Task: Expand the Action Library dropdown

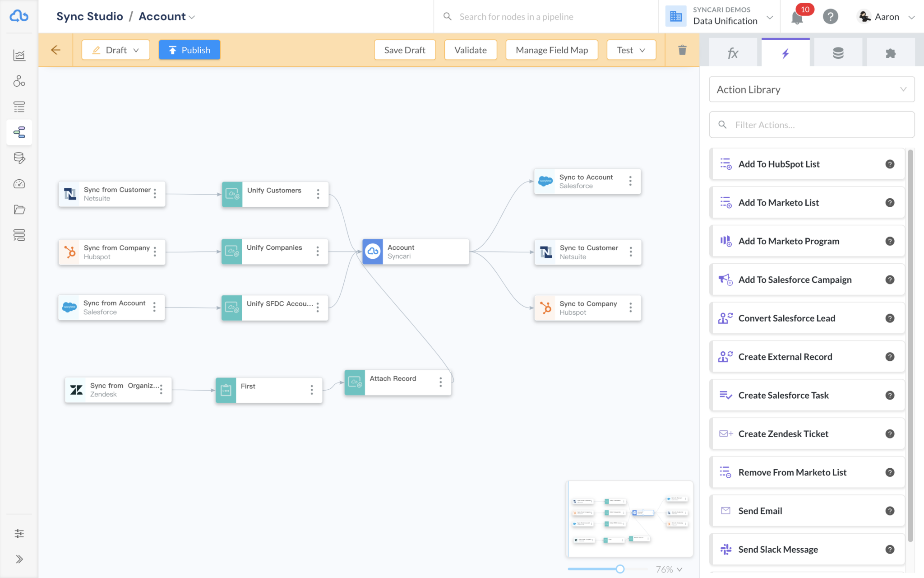Action: pyautogui.click(x=812, y=89)
